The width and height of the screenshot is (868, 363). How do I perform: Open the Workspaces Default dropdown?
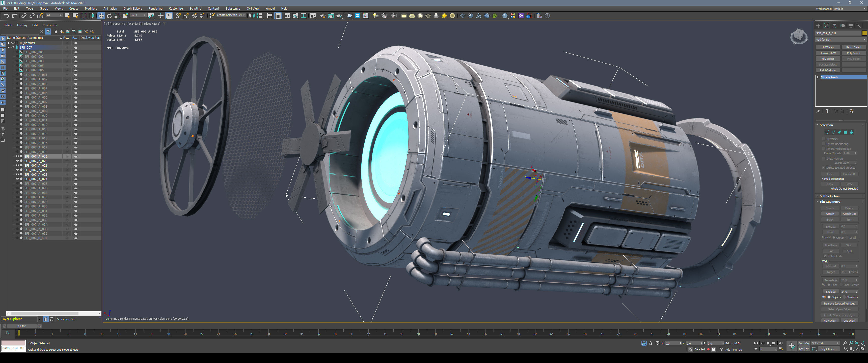850,9
